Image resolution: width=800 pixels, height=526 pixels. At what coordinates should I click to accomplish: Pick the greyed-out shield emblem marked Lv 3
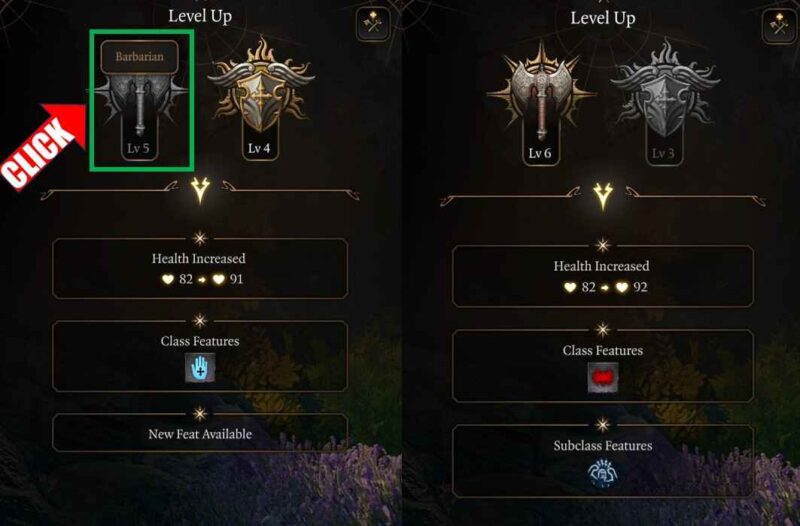coord(664,102)
